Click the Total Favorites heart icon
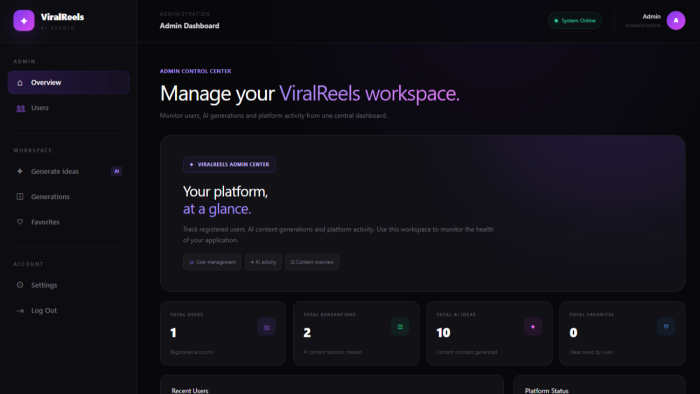 [x=666, y=327]
